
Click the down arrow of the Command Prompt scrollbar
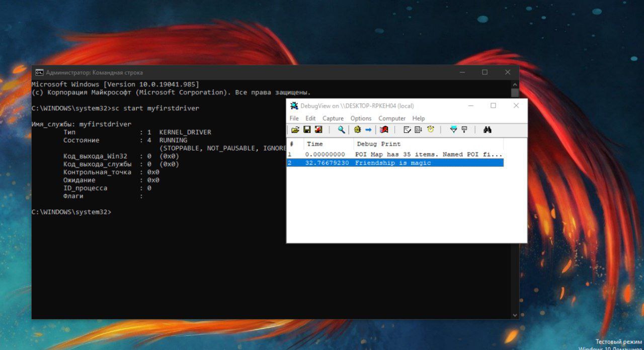[515, 315]
